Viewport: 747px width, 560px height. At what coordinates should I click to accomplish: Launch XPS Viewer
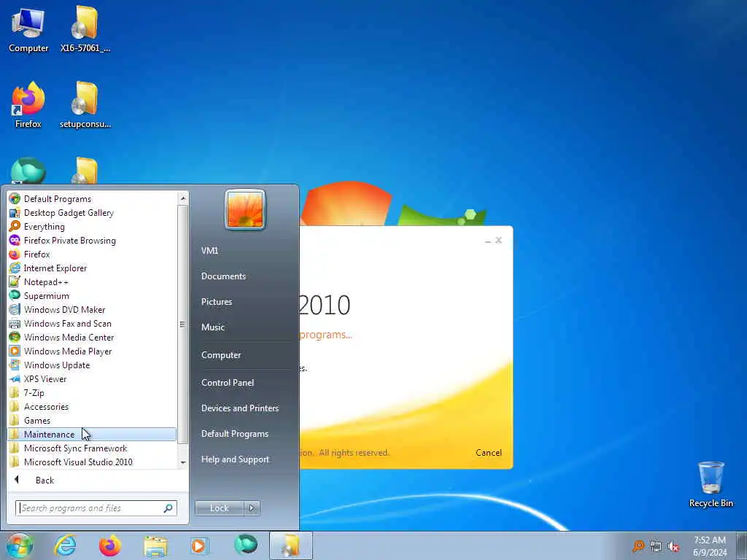click(x=92, y=378)
